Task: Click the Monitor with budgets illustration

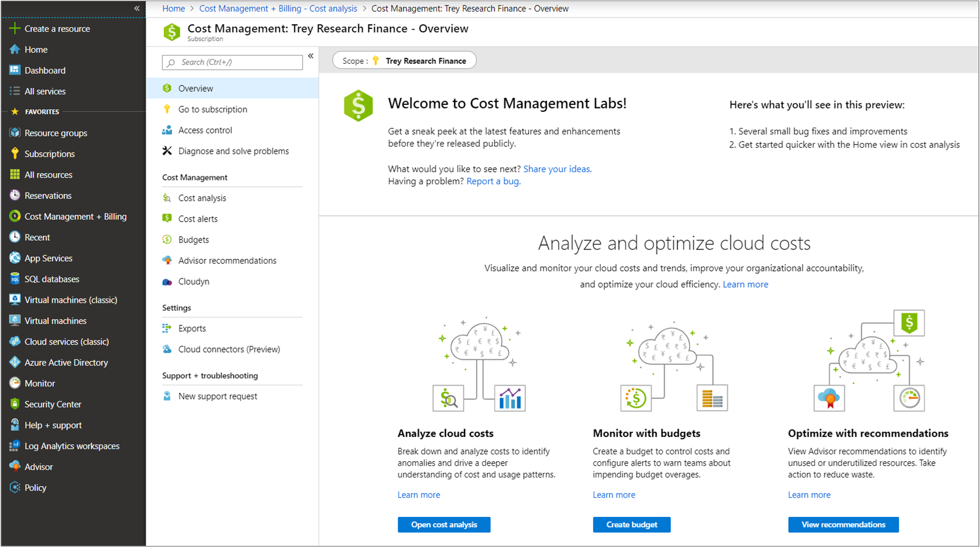Action: click(674, 365)
